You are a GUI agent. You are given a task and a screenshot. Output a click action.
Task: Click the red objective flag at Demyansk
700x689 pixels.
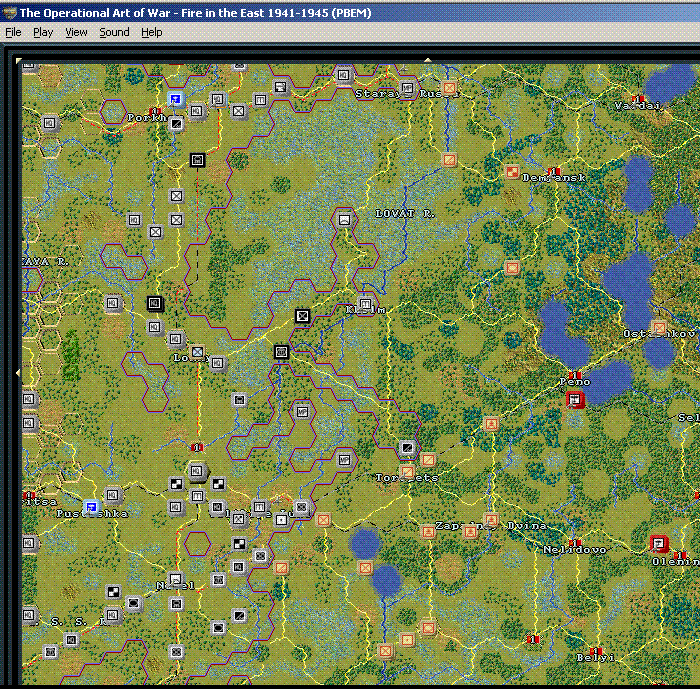pyautogui.click(x=554, y=171)
